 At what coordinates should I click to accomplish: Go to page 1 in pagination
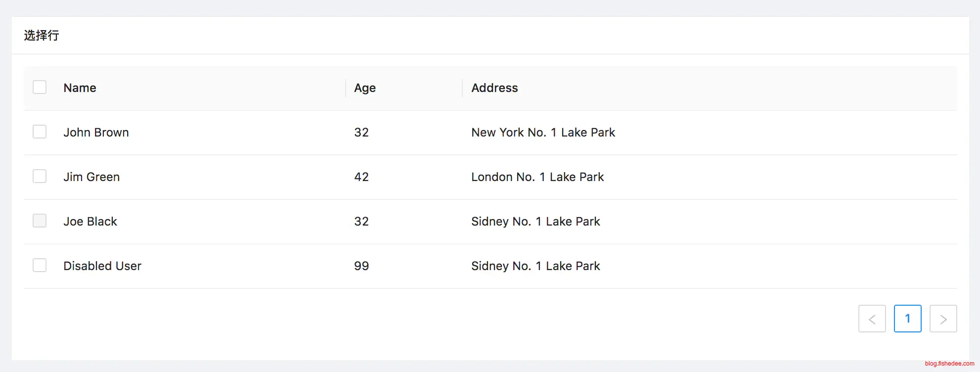[907, 319]
